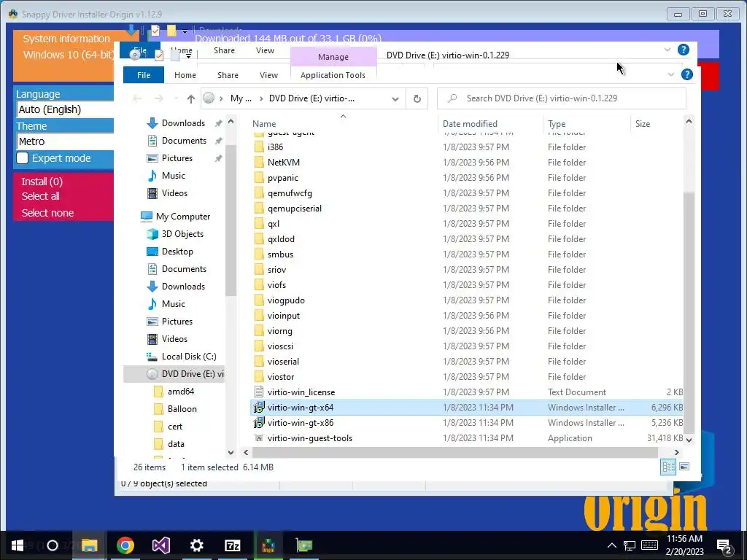Open pinned Downloads in Quick access

pos(183,123)
